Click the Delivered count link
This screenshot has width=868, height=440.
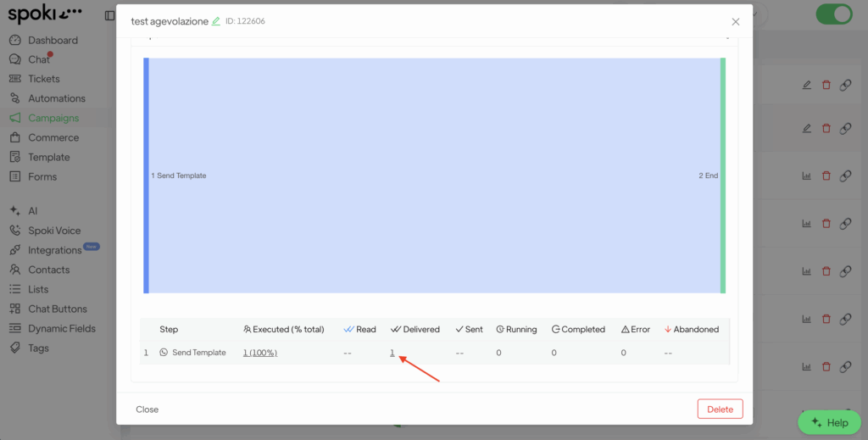[392, 353]
